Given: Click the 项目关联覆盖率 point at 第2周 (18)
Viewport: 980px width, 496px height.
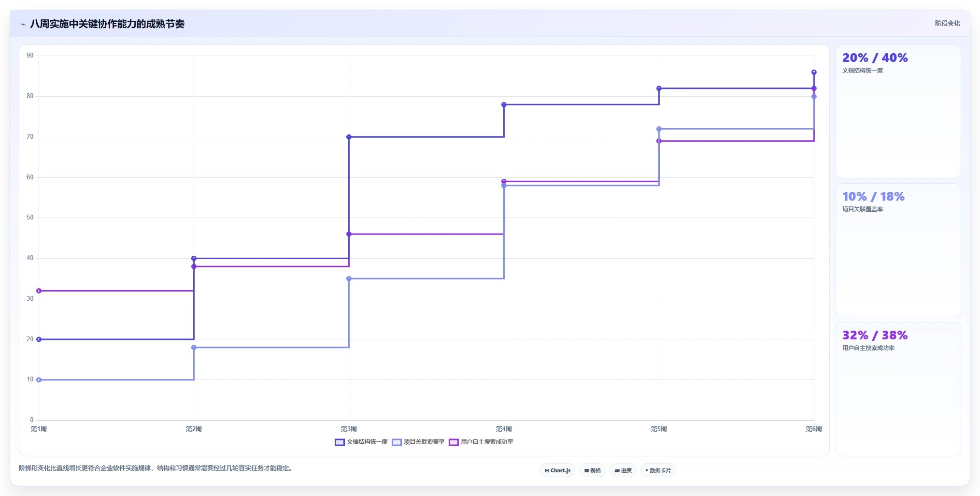Looking at the screenshot, I should click(x=194, y=348).
